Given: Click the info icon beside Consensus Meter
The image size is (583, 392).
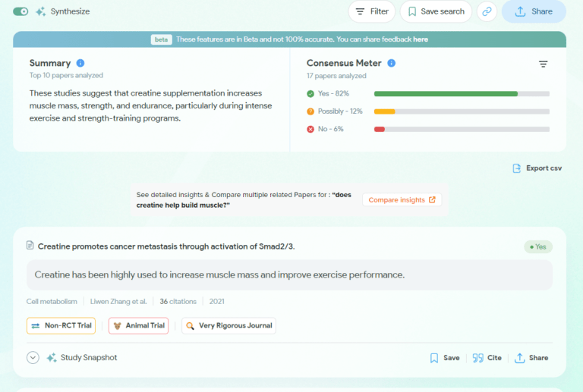Looking at the screenshot, I should click(x=392, y=63).
